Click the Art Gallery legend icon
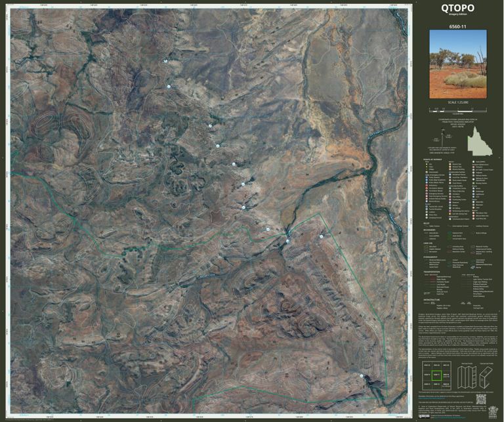 450,208
